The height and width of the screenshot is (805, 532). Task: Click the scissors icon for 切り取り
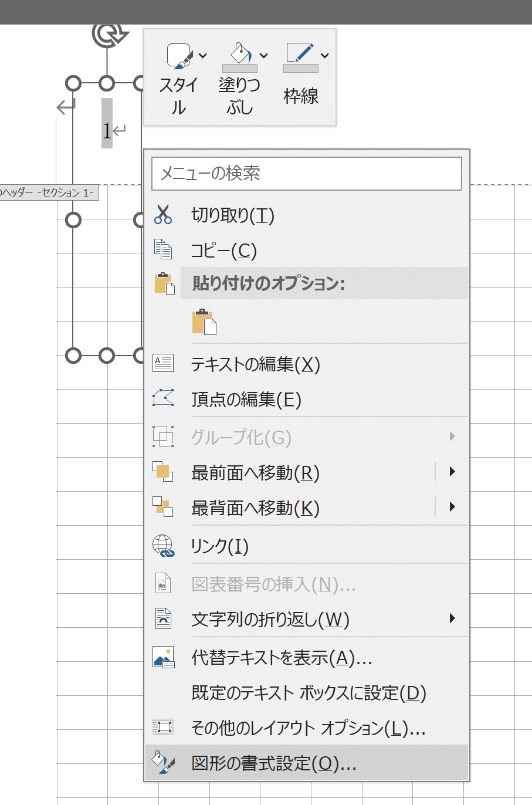coord(163,214)
